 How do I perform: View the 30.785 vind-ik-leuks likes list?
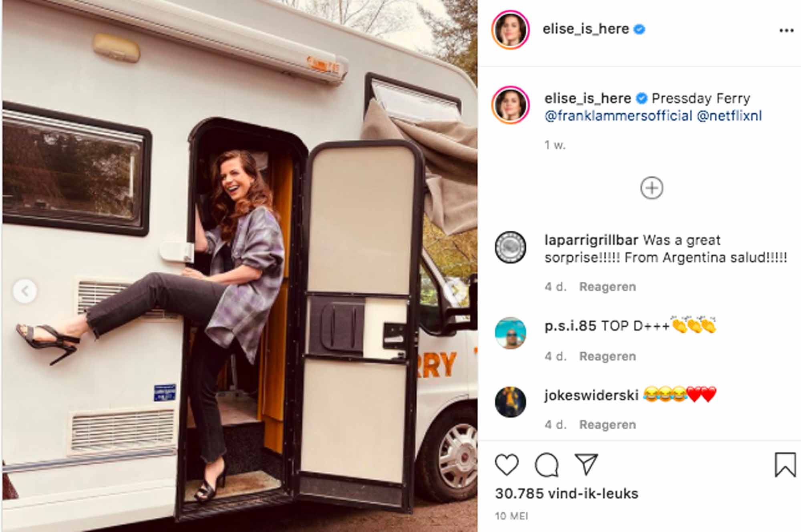click(x=566, y=494)
